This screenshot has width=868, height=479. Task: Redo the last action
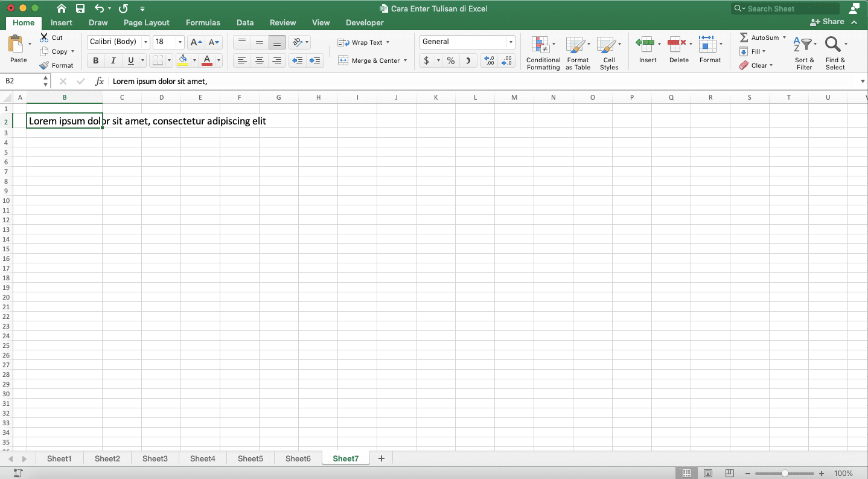tap(123, 8)
